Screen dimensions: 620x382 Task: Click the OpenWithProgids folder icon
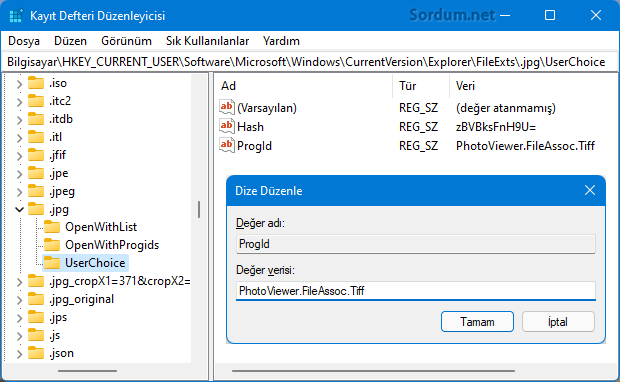click(x=52, y=245)
